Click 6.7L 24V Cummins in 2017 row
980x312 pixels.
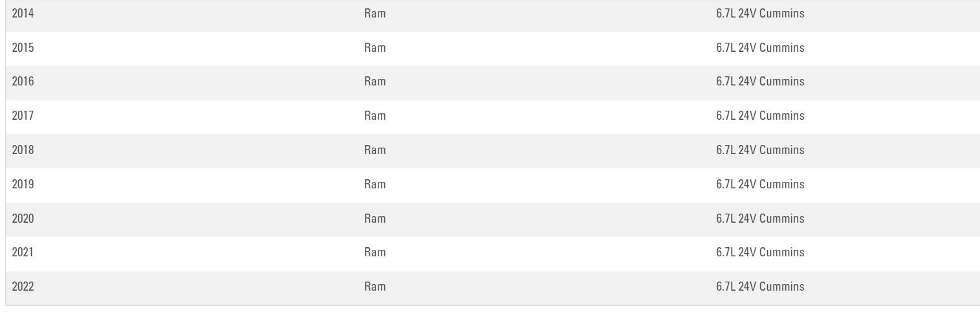760,116
